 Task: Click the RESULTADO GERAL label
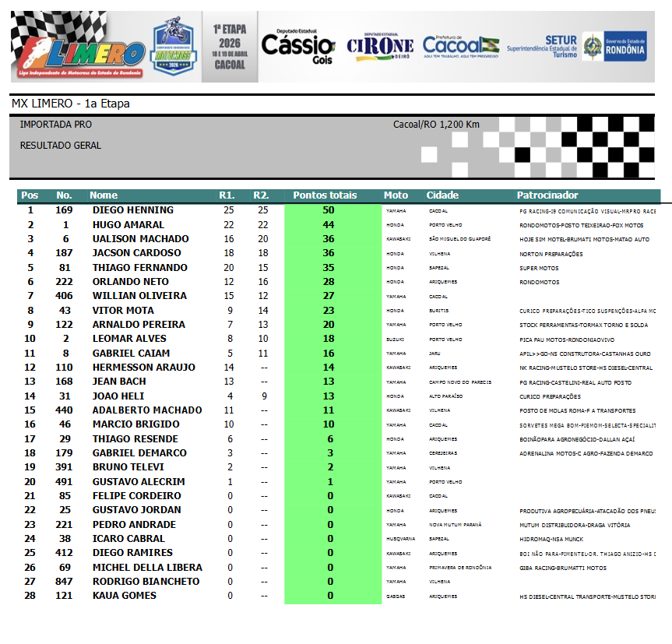pos(60,146)
